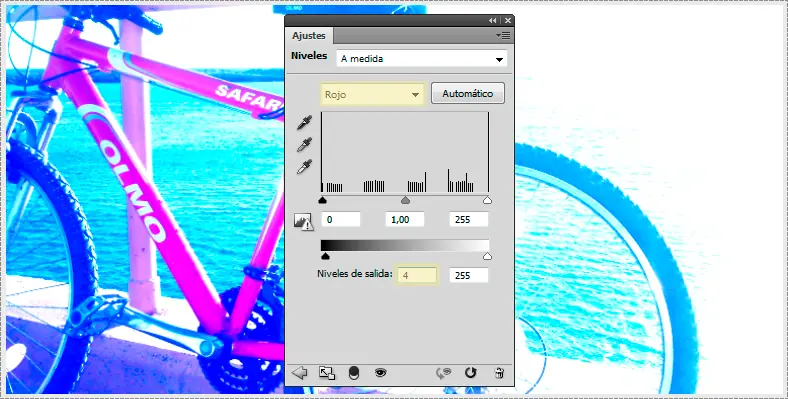788x399 pixels.
Task: Click the midtone gamma input slider
Action: tap(406, 201)
